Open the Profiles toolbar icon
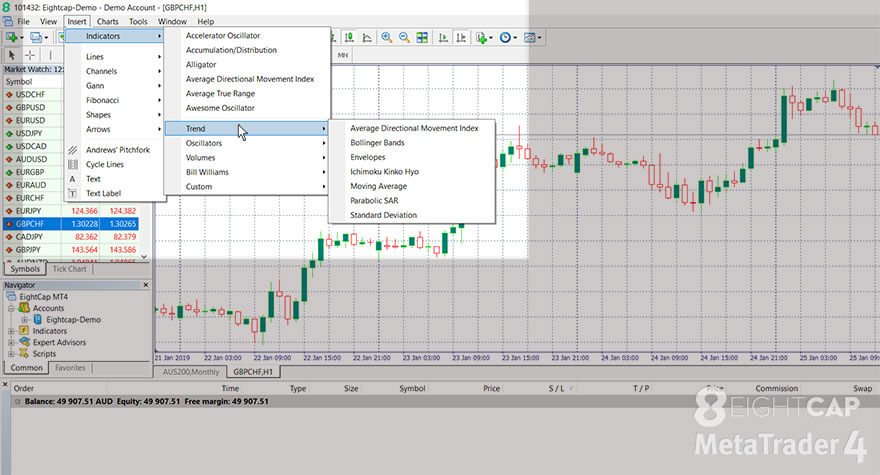 coord(36,38)
